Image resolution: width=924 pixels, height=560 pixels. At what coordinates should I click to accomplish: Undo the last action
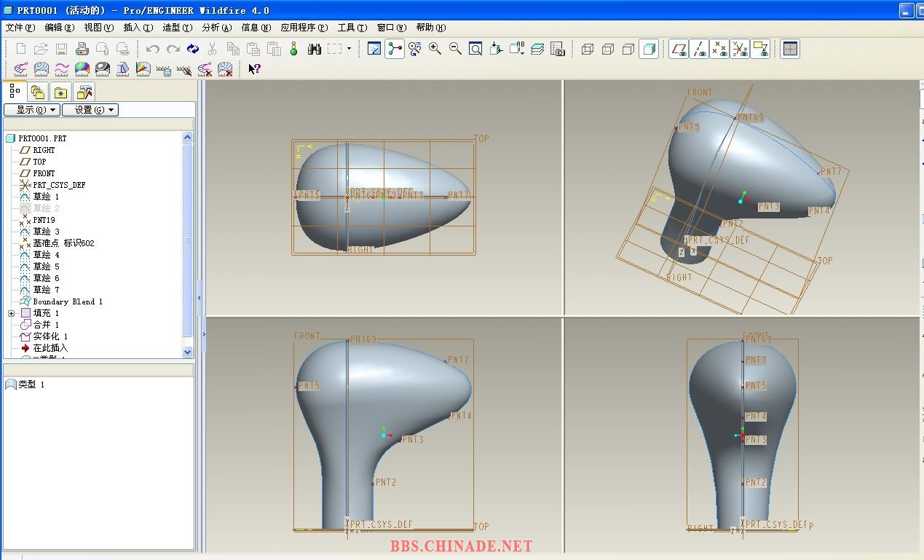152,49
